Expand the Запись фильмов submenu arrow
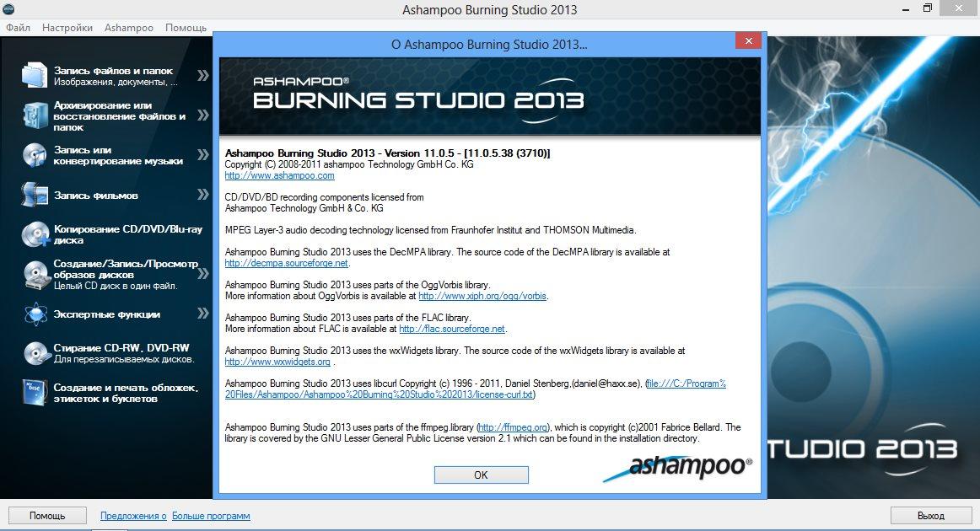Viewport: 980px width, 531px height. [202, 195]
